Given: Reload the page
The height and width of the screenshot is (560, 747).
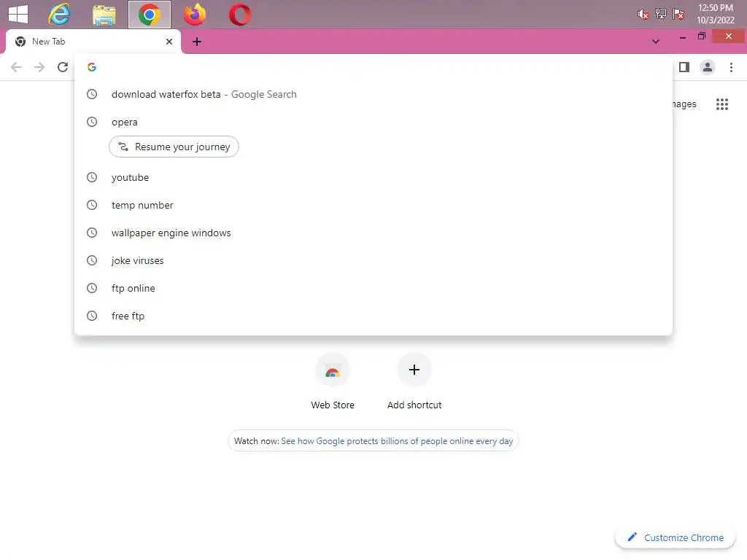Looking at the screenshot, I should click(63, 67).
